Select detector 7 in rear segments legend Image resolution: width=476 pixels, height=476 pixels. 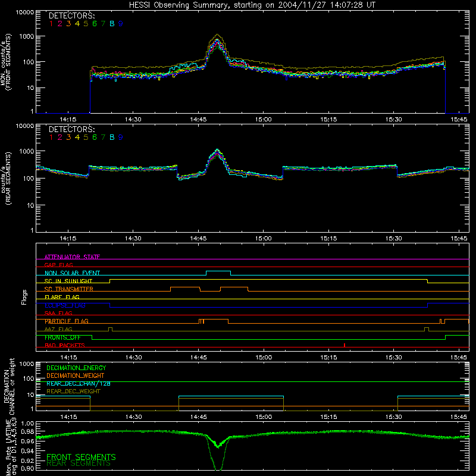click(x=103, y=137)
